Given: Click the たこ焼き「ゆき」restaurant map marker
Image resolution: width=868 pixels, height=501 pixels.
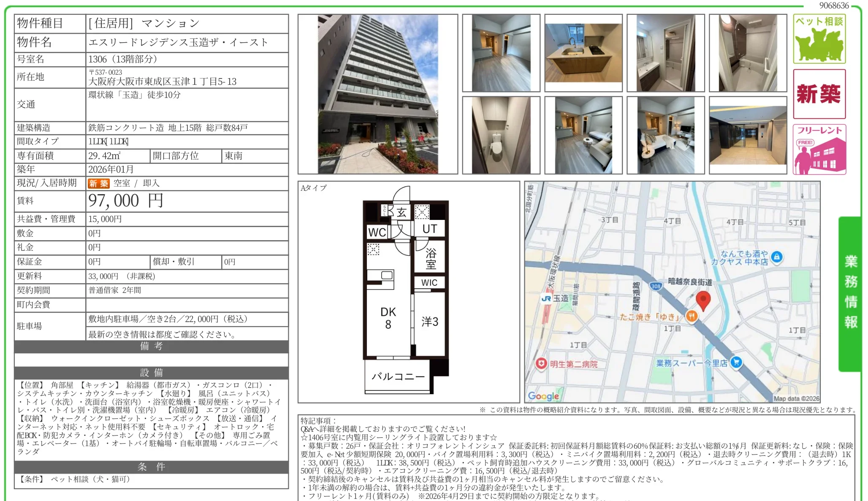Looking at the screenshot, I should pyautogui.click(x=692, y=316).
